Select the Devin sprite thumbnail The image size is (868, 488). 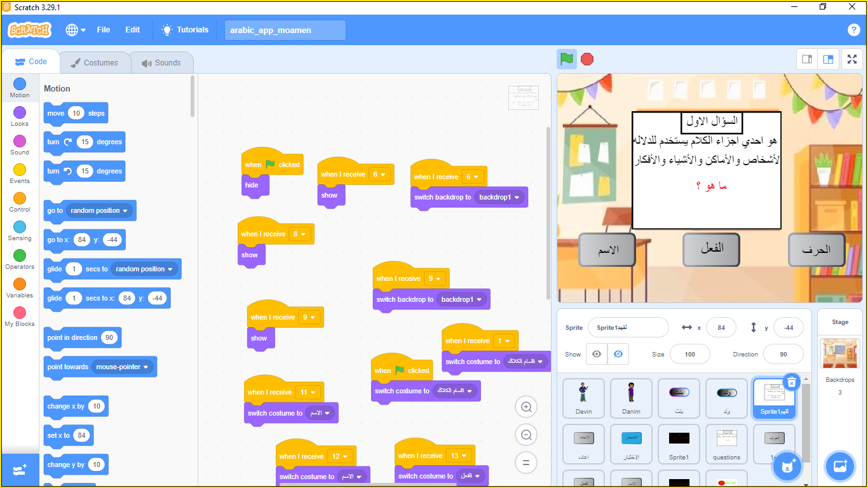[583, 398]
